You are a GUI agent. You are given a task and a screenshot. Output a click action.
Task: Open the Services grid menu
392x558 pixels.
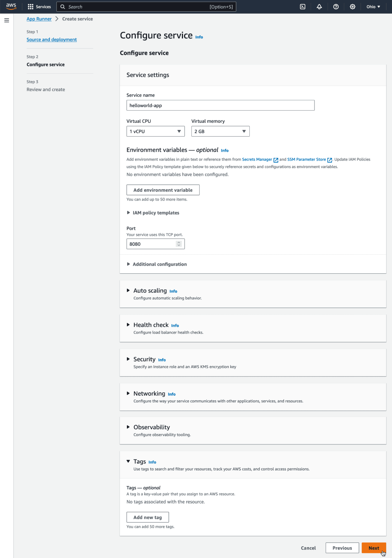click(x=39, y=7)
